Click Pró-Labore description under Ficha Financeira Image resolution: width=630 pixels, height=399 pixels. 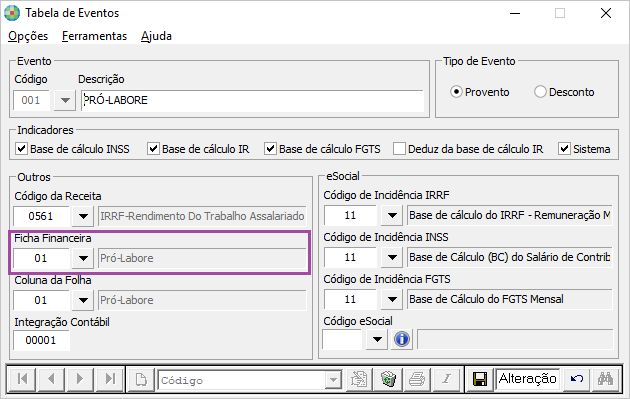pos(202,258)
